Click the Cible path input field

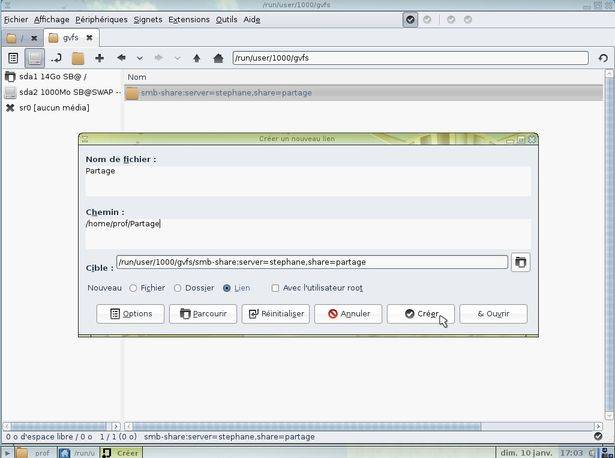pos(312,262)
